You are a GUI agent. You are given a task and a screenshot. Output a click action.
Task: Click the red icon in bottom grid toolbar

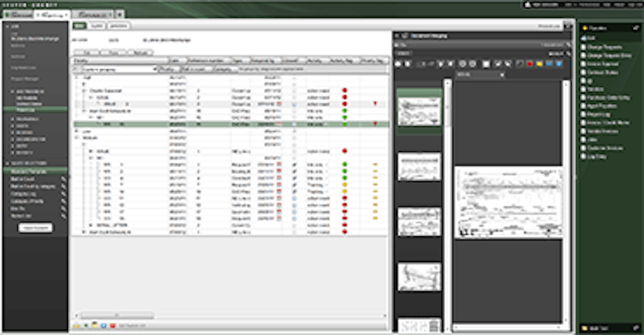tap(114, 325)
